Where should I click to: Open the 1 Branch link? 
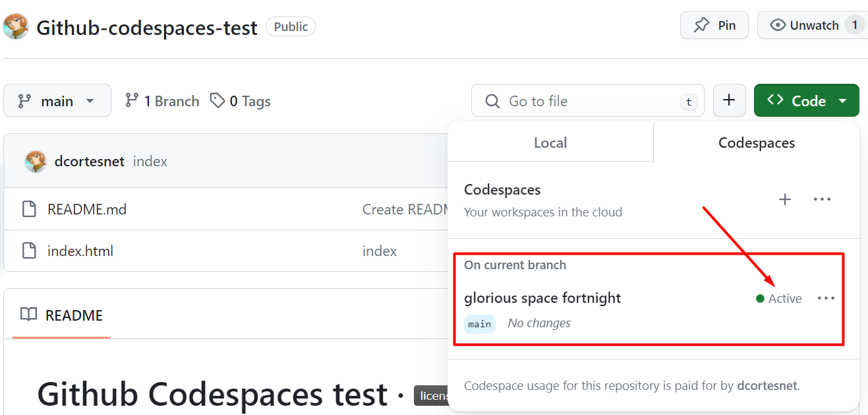click(x=162, y=101)
